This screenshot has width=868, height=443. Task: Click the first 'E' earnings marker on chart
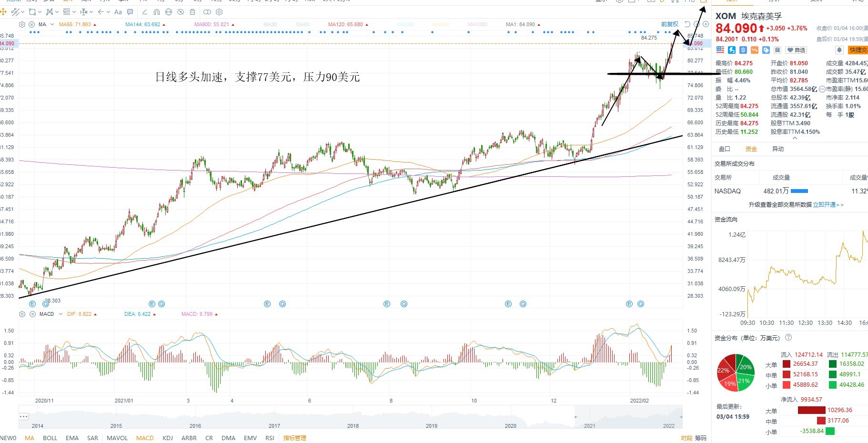tap(32, 304)
